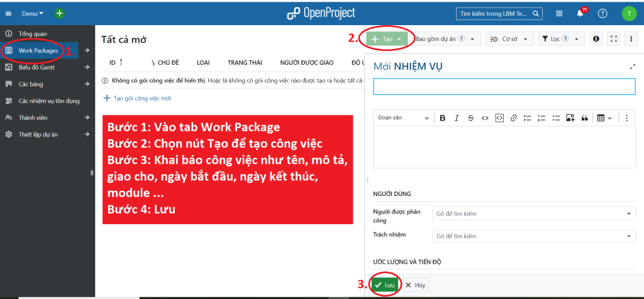Click the green Lưu save button
The height and width of the screenshot is (299, 644).
point(384,285)
